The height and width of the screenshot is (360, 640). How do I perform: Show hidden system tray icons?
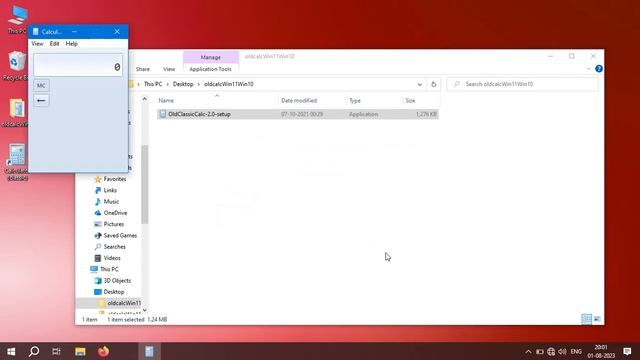pos(528,352)
